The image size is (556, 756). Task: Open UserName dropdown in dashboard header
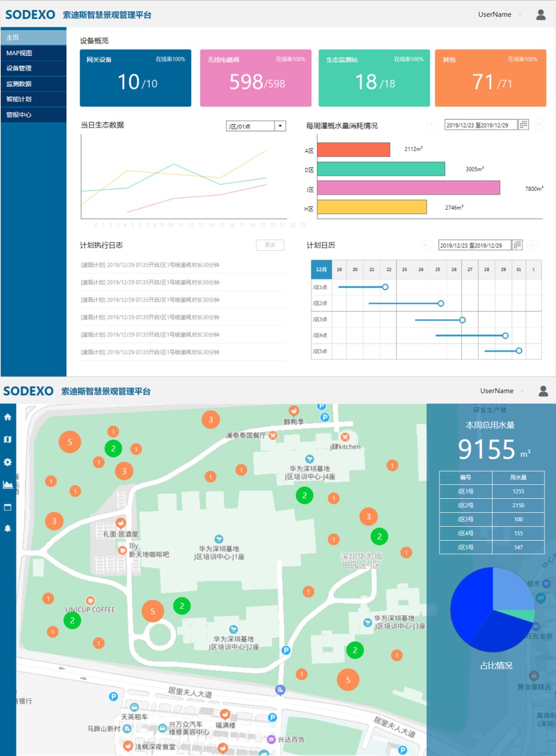click(x=520, y=15)
